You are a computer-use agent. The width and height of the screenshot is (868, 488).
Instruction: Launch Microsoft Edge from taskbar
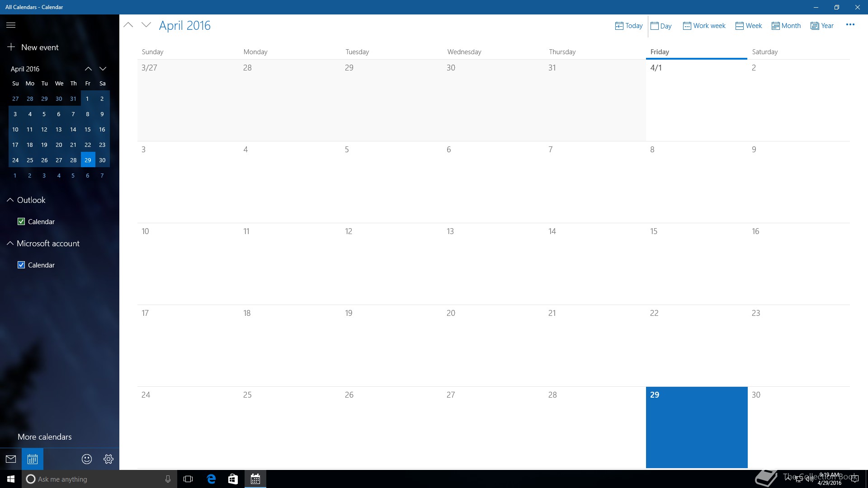pyautogui.click(x=211, y=479)
